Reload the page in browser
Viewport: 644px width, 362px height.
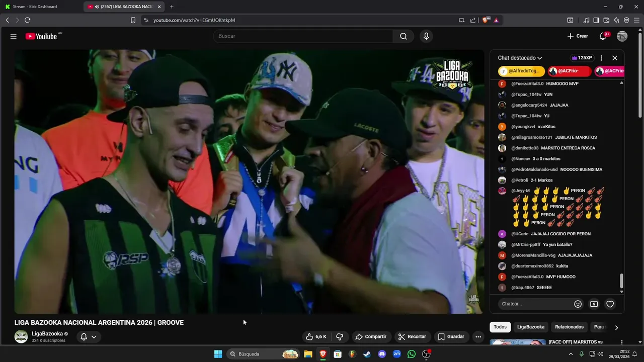coord(27,20)
